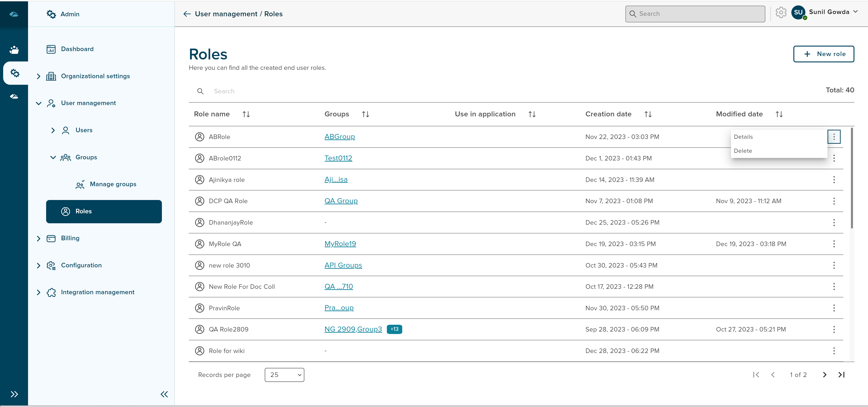Go to the next page of roles
The image size is (868, 407).
click(x=825, y=375)
